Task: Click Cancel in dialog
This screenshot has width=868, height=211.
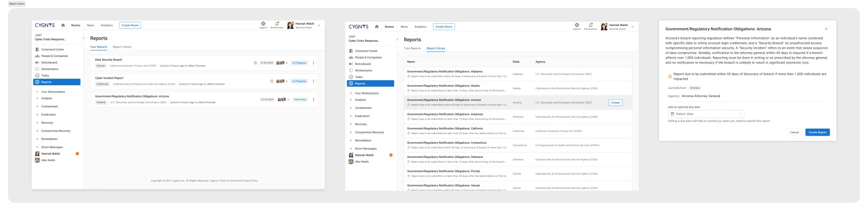Action: [x=794, y=132]
